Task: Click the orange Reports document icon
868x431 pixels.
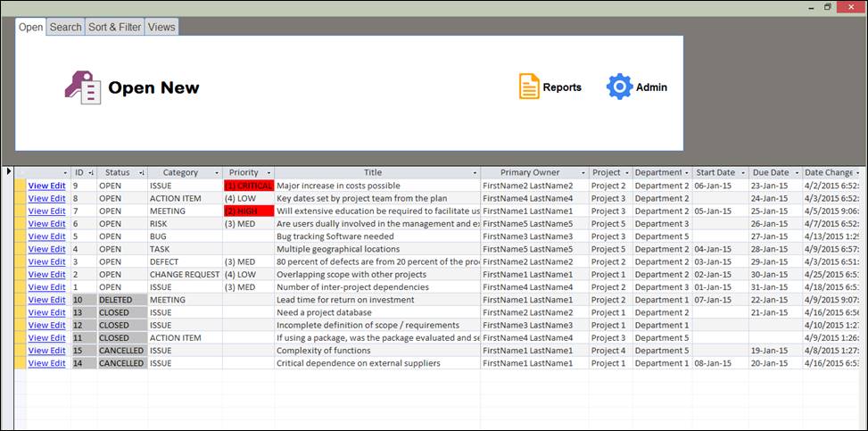Action: pyautogui.click(x=529, y=87)
